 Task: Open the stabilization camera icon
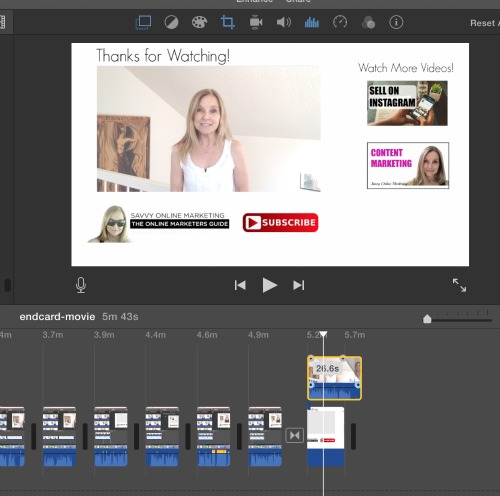click(256, 23)
